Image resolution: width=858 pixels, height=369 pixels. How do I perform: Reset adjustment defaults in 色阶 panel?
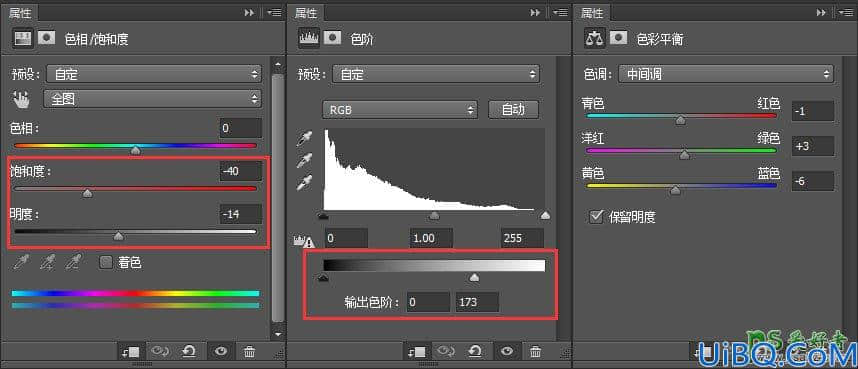(x=476, y=352)
